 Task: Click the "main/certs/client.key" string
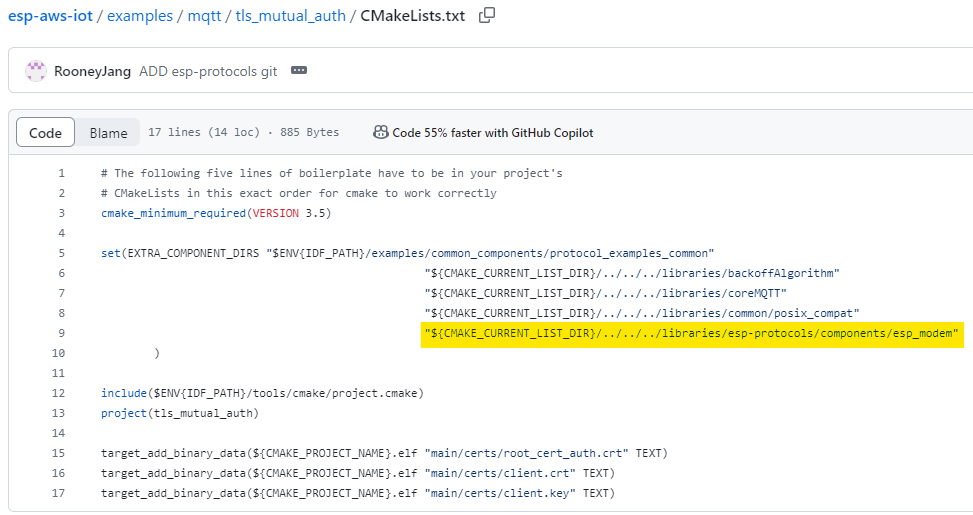[x=500, y=493]
